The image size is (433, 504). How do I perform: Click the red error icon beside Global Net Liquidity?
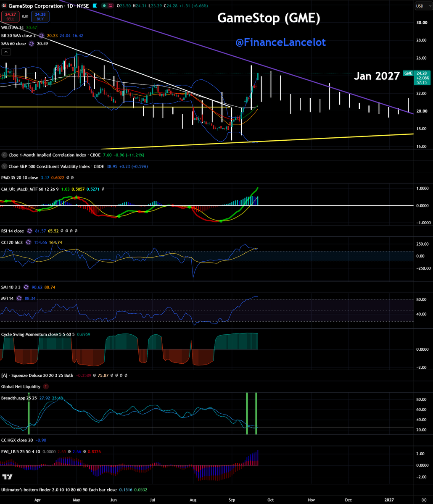45,386
